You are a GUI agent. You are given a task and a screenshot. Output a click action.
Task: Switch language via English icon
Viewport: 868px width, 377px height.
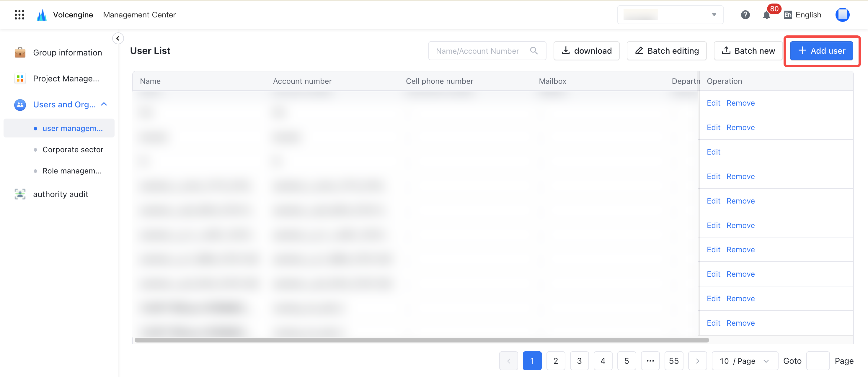pyautogui.click(x=788, y=15)
